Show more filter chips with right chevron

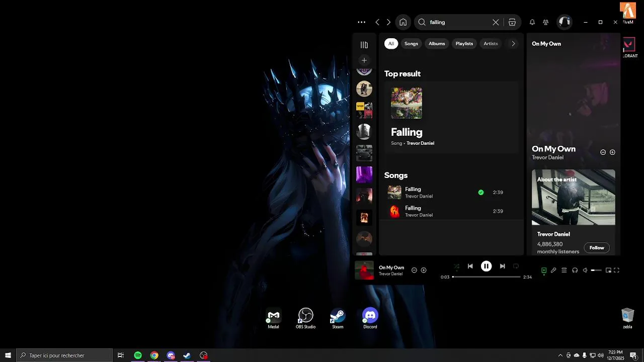513,44
